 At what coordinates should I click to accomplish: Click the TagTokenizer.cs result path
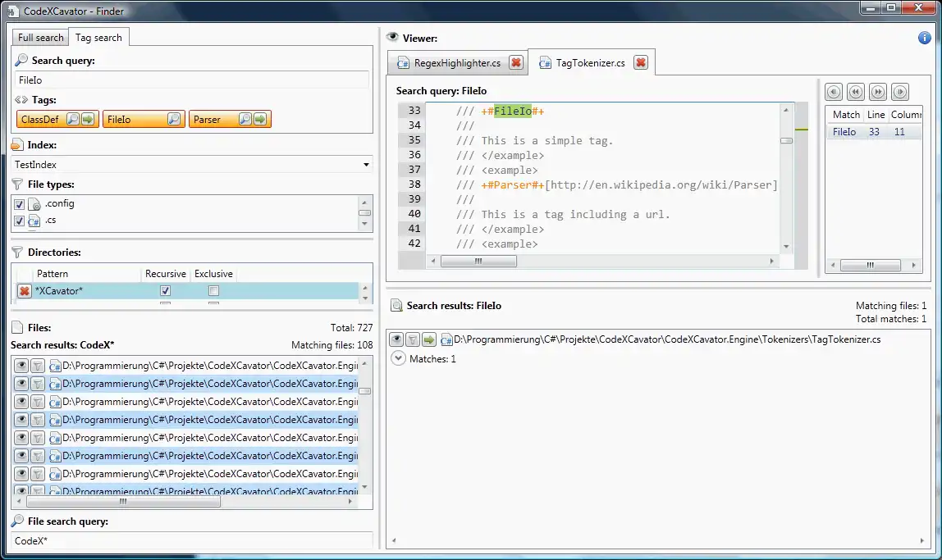coord(667,339)
